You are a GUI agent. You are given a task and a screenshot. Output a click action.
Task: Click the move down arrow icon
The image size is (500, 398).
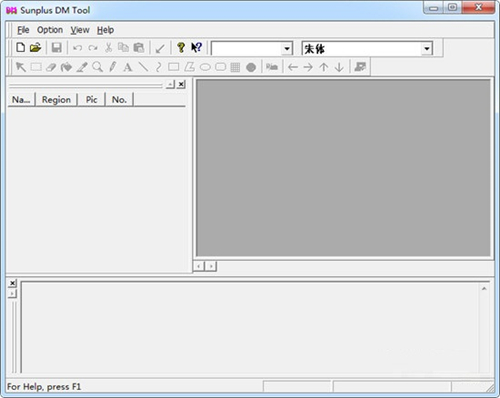pyautogui.click(x=339, y=67)
